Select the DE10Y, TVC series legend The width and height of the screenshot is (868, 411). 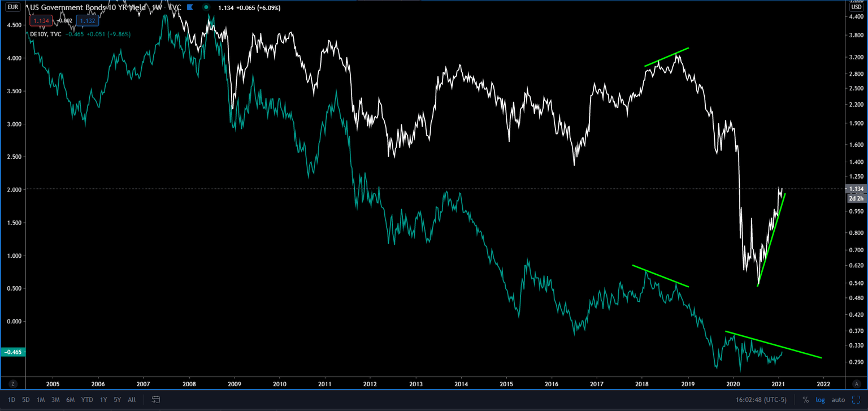click(x=46, y=34)
